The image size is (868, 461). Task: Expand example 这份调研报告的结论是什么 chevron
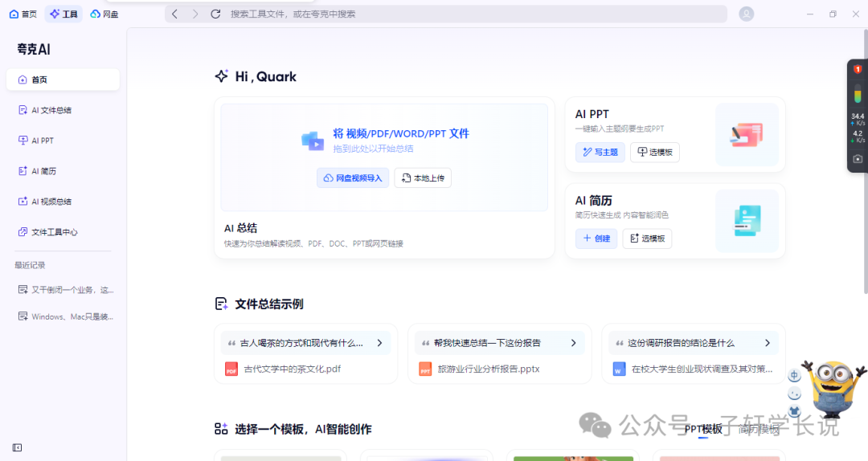coord(768,343)
